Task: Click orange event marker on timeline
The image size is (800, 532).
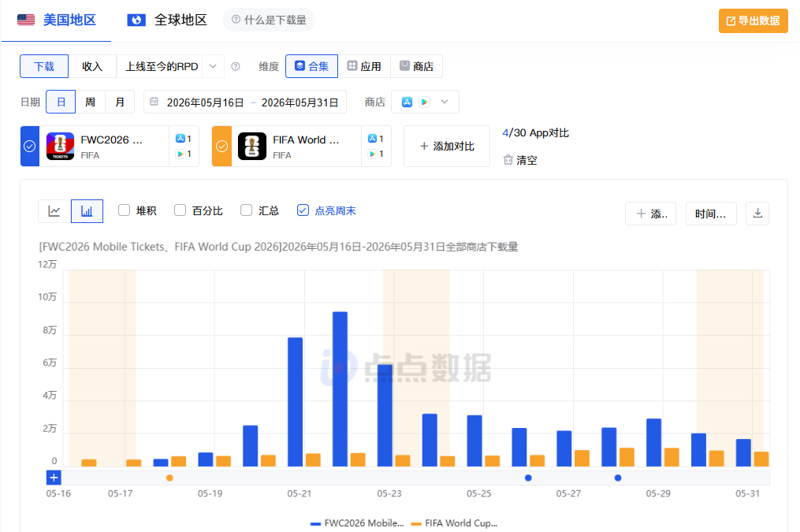Action: [170, 478]
